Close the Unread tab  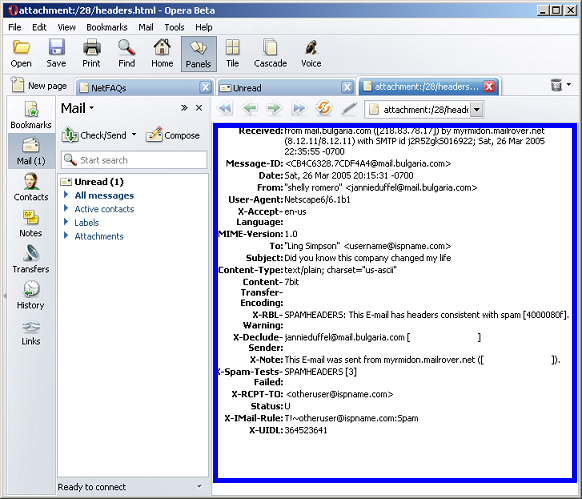pyautogui.click(x=347, y=88)
